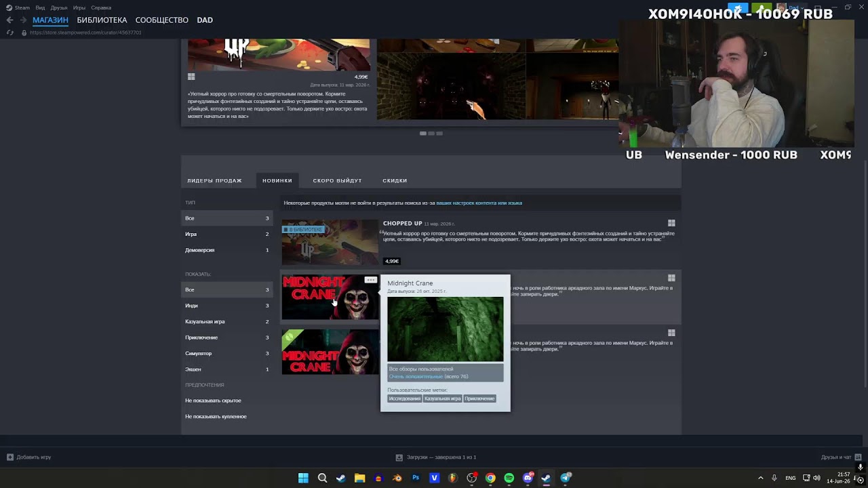Screen dimensions: 868x488
Task: Click the 4,99€ price in the CHOPPED UP row
Action: pyautogui.click(x=392, y=261)
